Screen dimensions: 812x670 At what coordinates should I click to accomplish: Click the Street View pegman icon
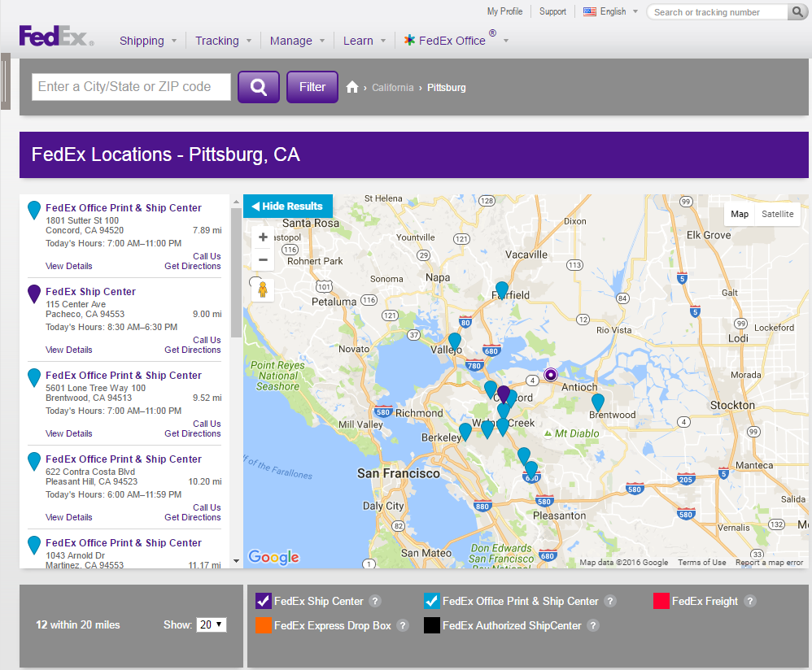[263, 289]
